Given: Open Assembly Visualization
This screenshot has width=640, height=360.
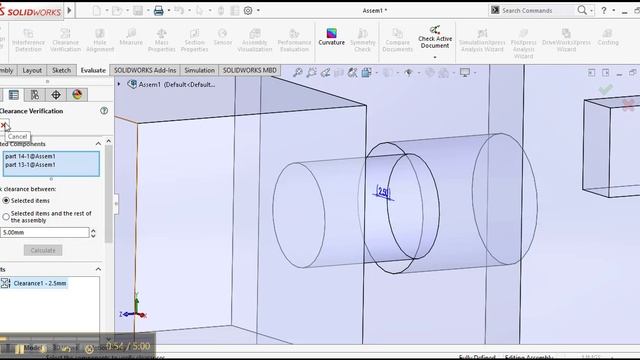Looking at the screenshot, I should pyautogui.click(x=255, y=40).
